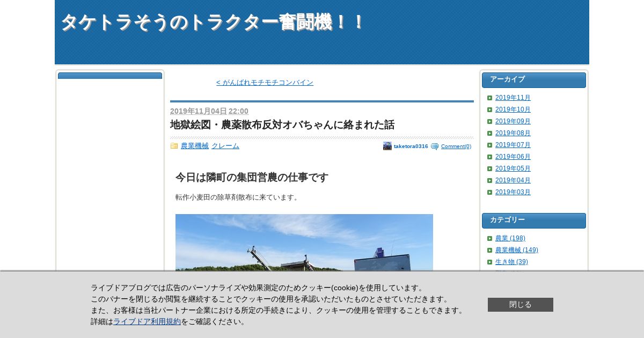Screen dimensions: 644x338
Task: Open the 2019年04月 archive
Action: [x=513, y=180]
